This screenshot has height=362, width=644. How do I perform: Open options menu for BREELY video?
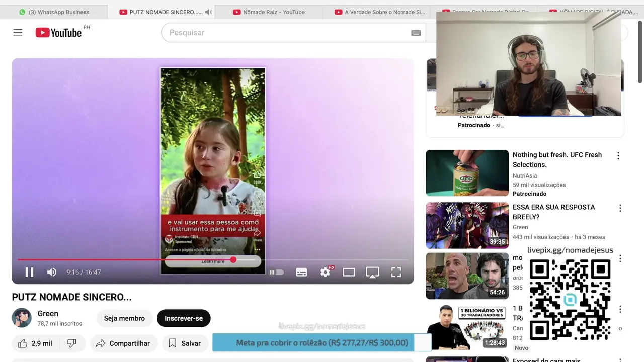point(620,208)
